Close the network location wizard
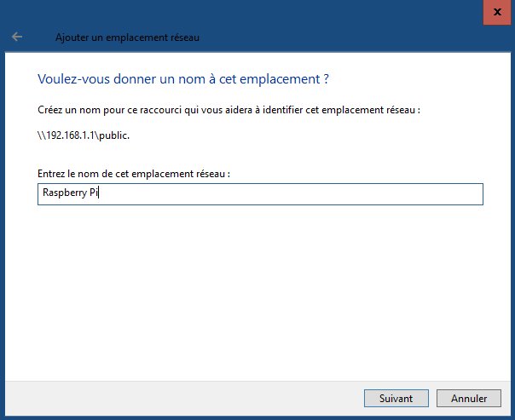515x420 pixels. coord(497,12)
